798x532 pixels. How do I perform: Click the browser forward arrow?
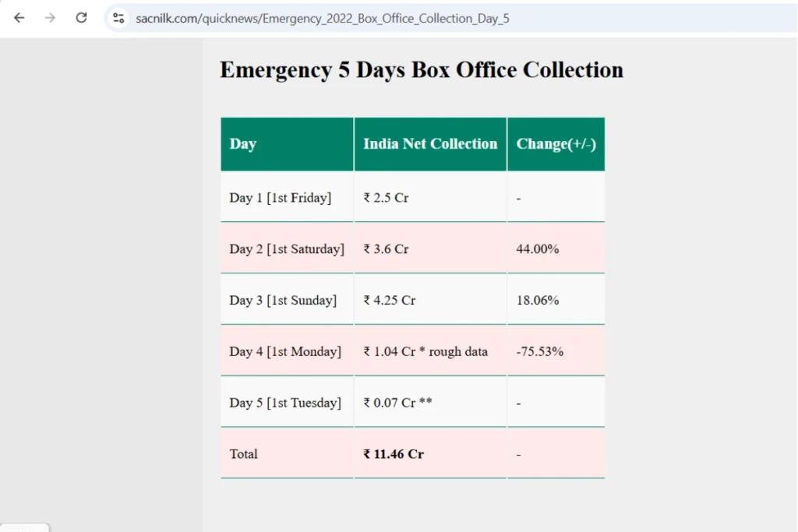50,19
